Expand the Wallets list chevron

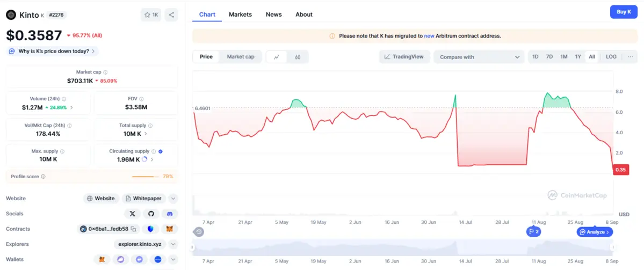pyautogui.click(x=173, y=259)
